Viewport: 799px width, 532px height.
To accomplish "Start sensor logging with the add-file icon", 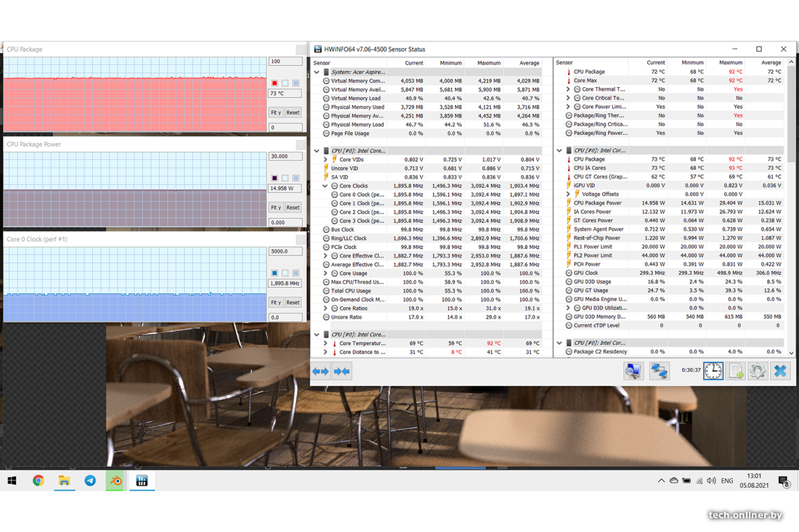I will pos(736,370).
